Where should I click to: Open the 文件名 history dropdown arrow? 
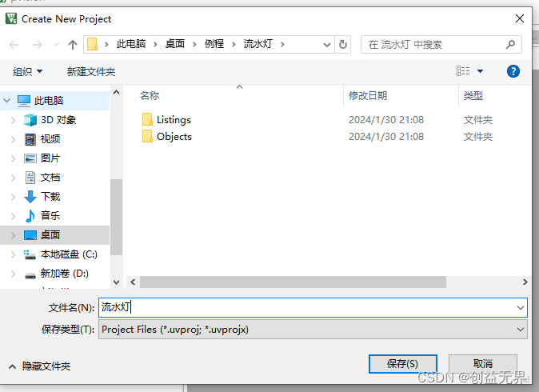coord(521,308)
